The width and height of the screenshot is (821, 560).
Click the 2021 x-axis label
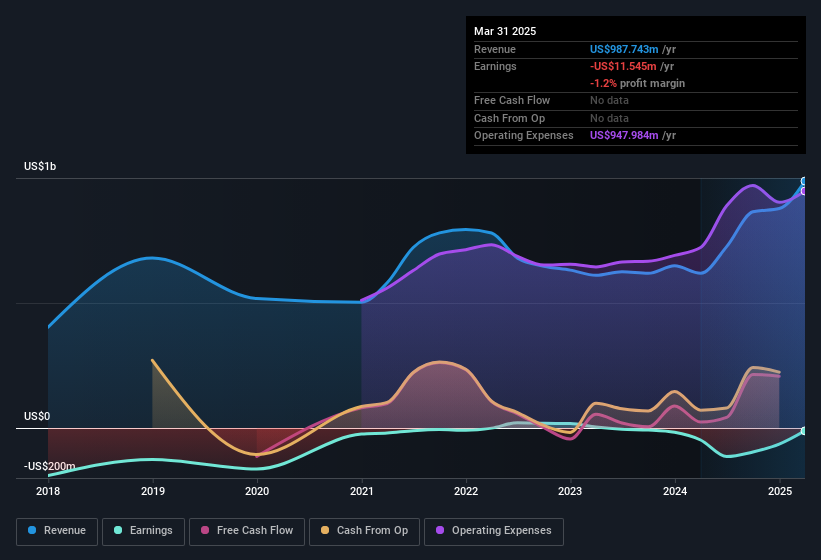(x=362, y=491)
